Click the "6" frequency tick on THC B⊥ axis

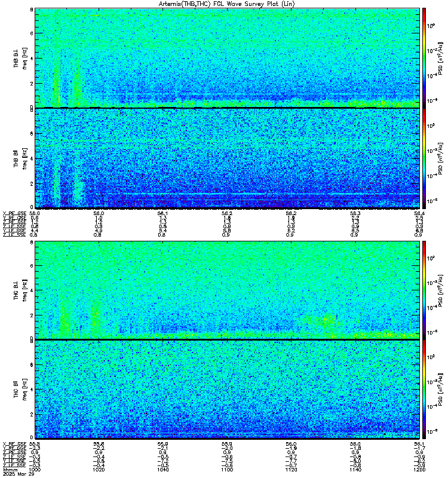(32, 265)
